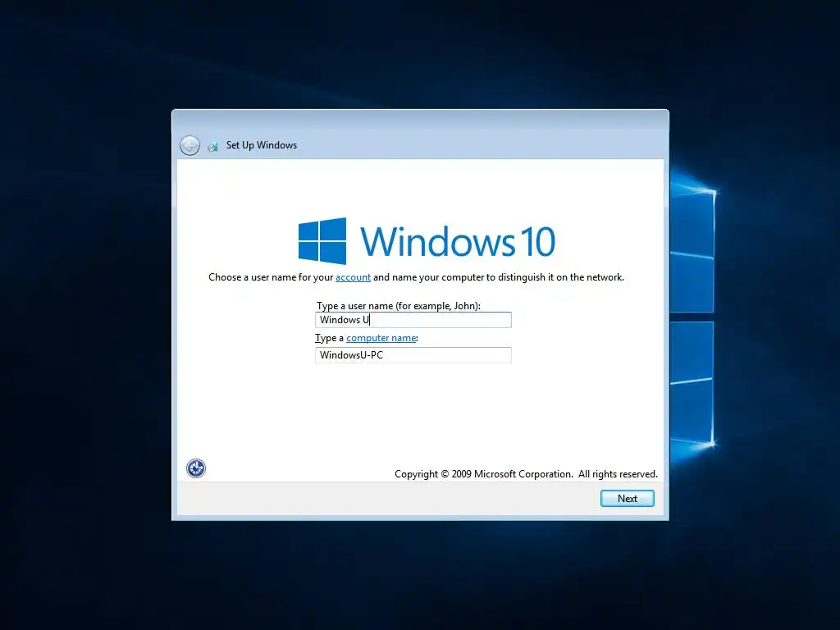Screen dimensions: 840x630
Task: Focus the computer name input field
Action: pyautogui.click(x=413, y=355)
